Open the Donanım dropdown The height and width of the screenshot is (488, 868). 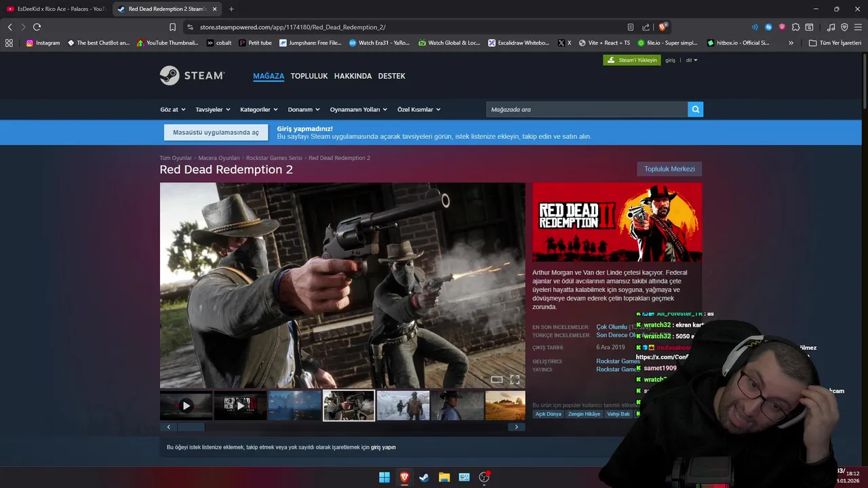pos(304,109)
